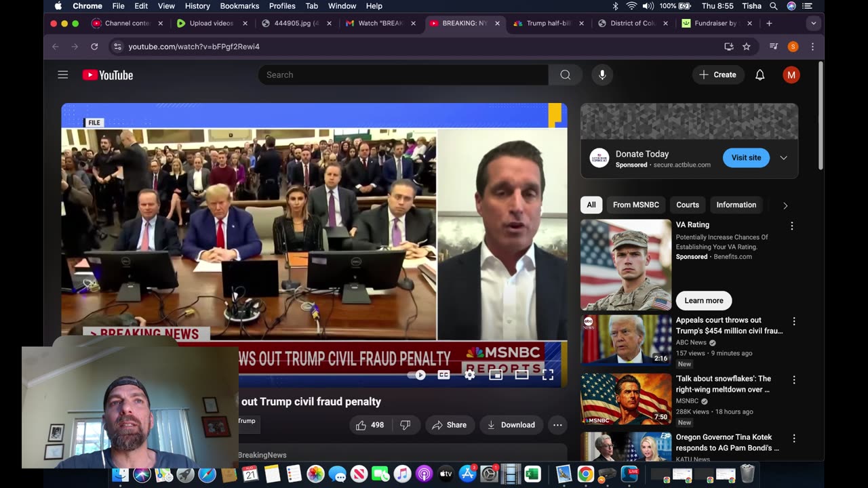
Task: Filter recommendations by From MSNBC
Action: [636, 205]
